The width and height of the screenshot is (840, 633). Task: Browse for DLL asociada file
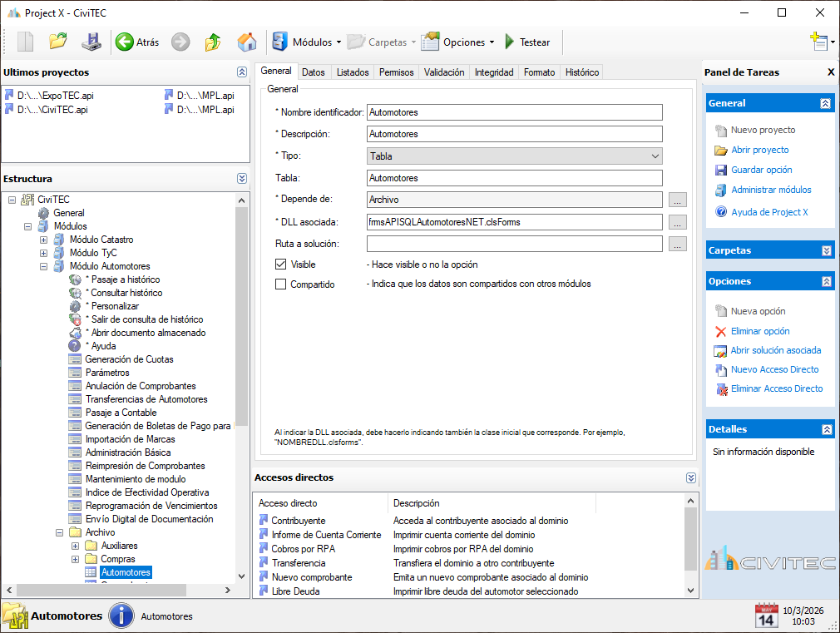(x=678, y=222)
